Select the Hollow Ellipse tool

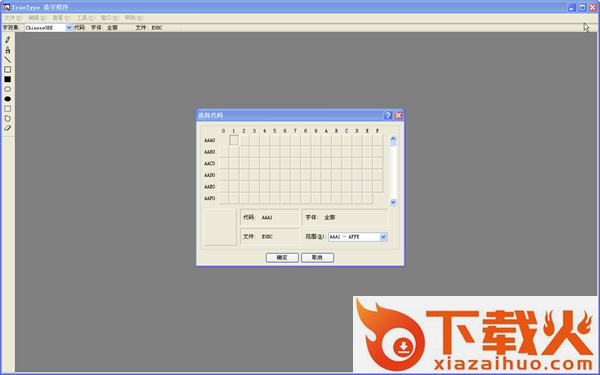[8, 89]
